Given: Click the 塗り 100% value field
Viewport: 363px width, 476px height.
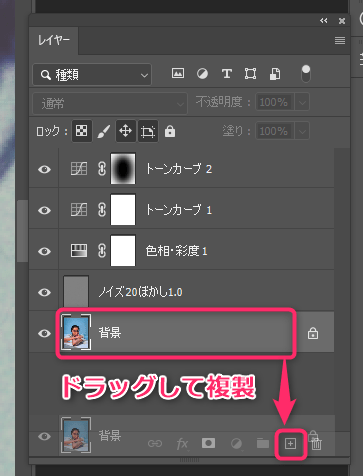Looking at the screenshot, I should coord(275,131).
